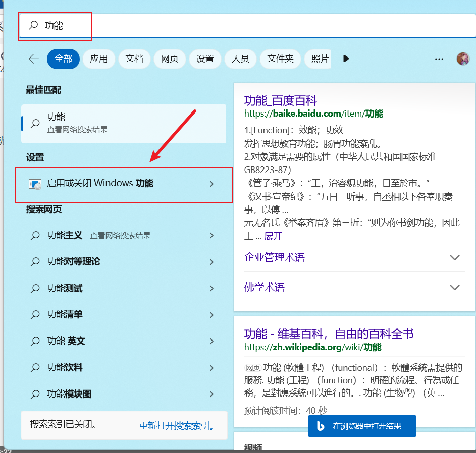Image resolution: width=476 pixels, height=453 pixels.
Task: Select the 功能饮料 web suggestion
Action: [124, 368]
